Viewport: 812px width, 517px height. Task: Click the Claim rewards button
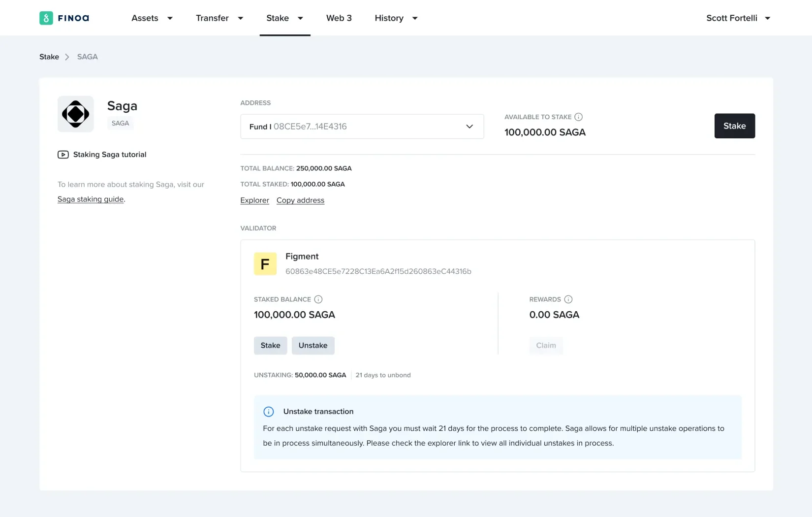(x=546, y=346)
